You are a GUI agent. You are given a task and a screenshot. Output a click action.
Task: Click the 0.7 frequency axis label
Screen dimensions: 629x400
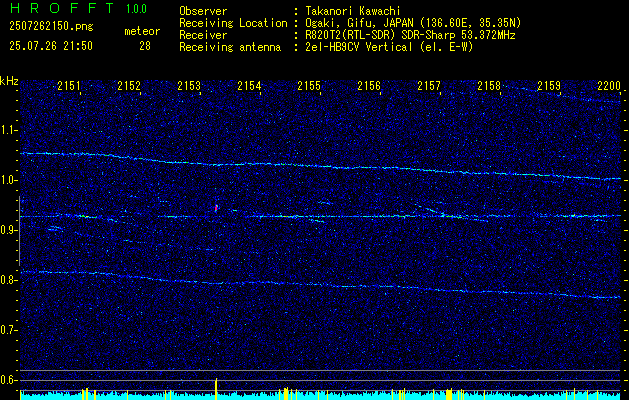click(x=8, y=330)
